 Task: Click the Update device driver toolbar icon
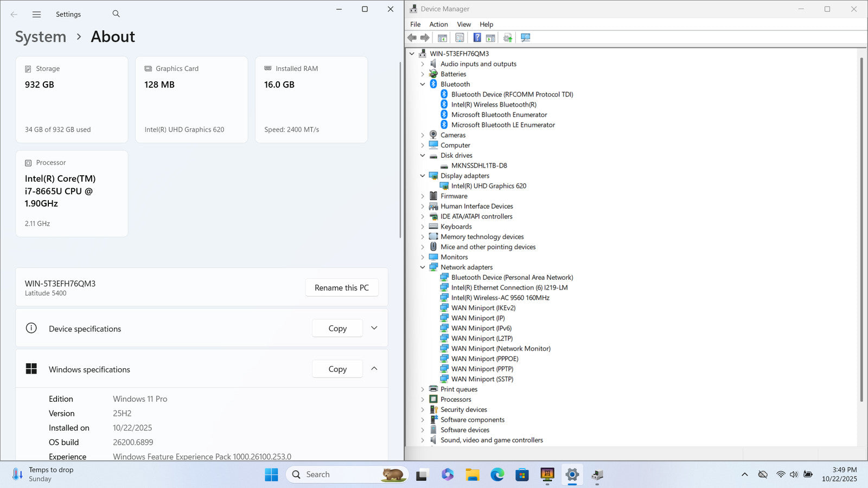click(508, 37)
